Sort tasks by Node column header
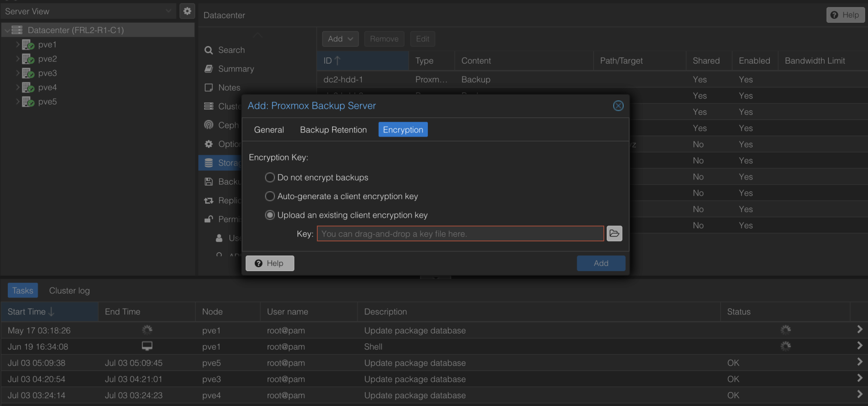This screenshot has width=868, height=406. click(x=228, y=312)
